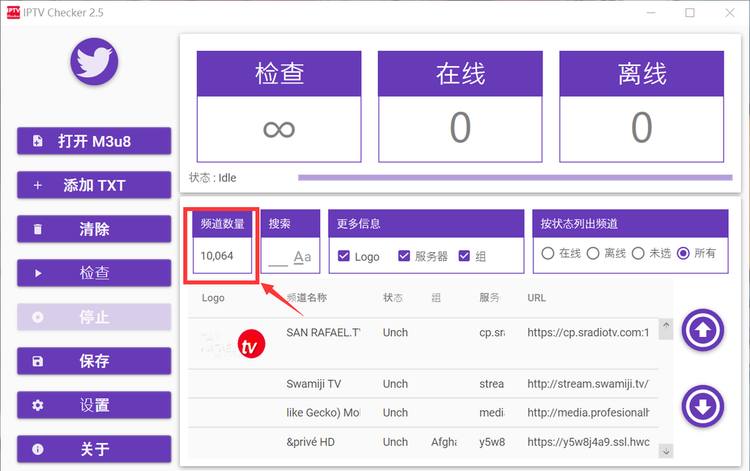Select the 在线 radio button
The width and height of the screenshot is (750, 471).
point(548,253)
